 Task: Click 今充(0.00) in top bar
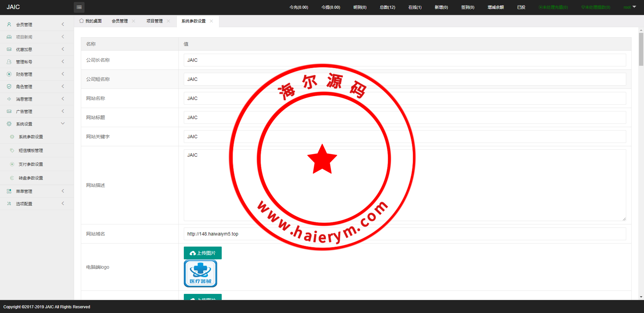(299, 7)
